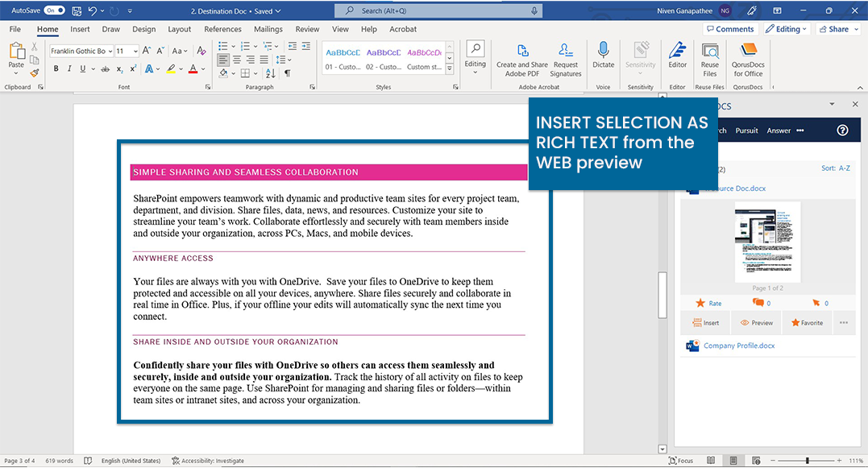Screen dimensions: 868x468
Task: Click the Dictate microphone icon
Action: tap(603, 52)
